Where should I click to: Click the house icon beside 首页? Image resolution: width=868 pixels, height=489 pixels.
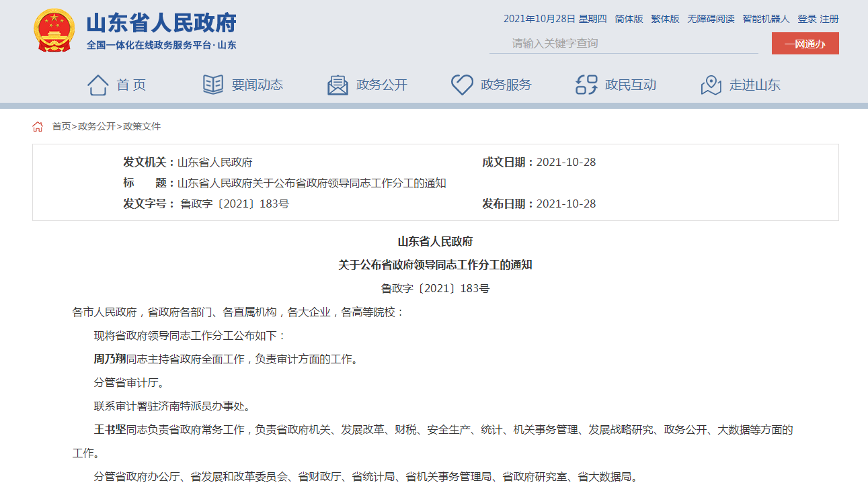97,85
